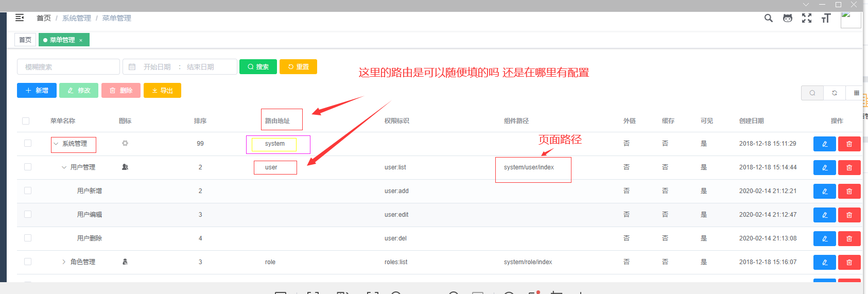Screen dimensions: 868x294
Task: Click the refresh table icon
Action: coord(834,93)
